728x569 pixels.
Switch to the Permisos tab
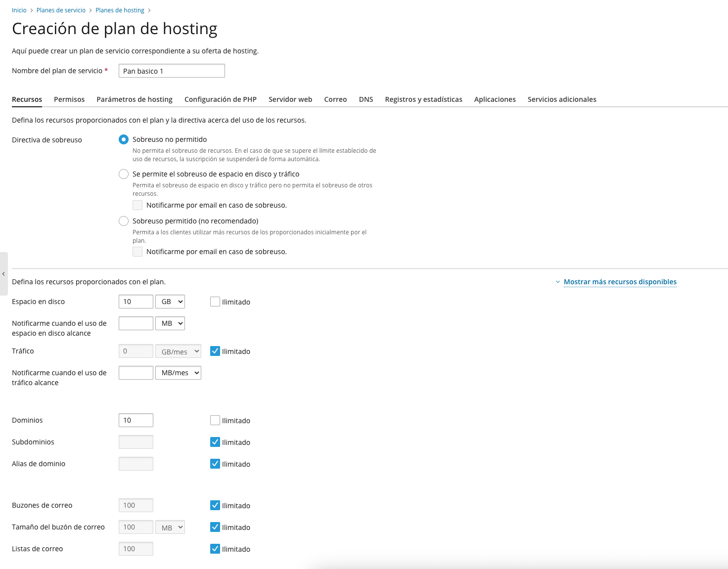point(69,99)
